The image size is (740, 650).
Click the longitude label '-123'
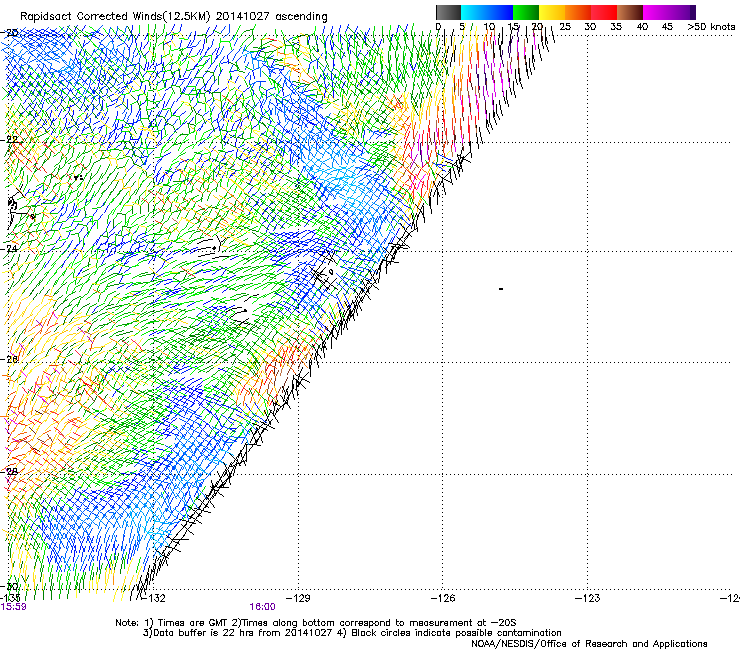tap(588, 598)
